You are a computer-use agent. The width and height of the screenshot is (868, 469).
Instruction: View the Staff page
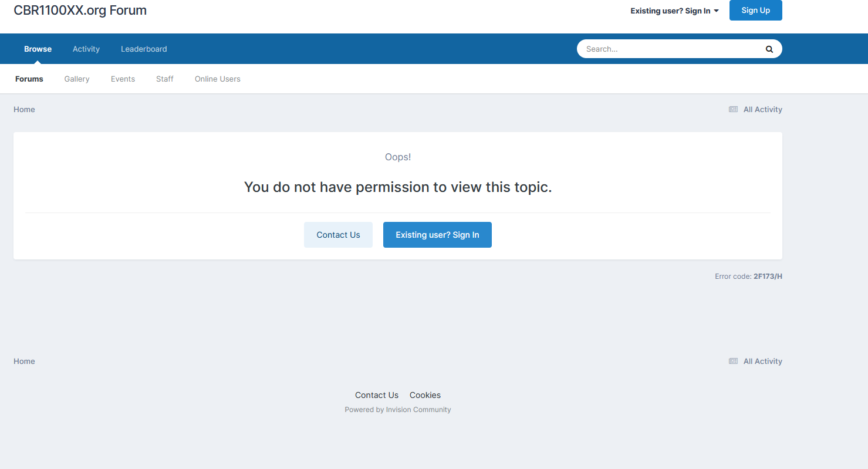tap(165, 79)
